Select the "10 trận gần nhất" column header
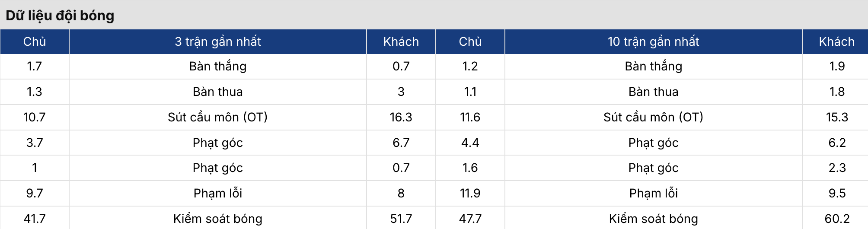The image size is (868, 229). [653, 41]
